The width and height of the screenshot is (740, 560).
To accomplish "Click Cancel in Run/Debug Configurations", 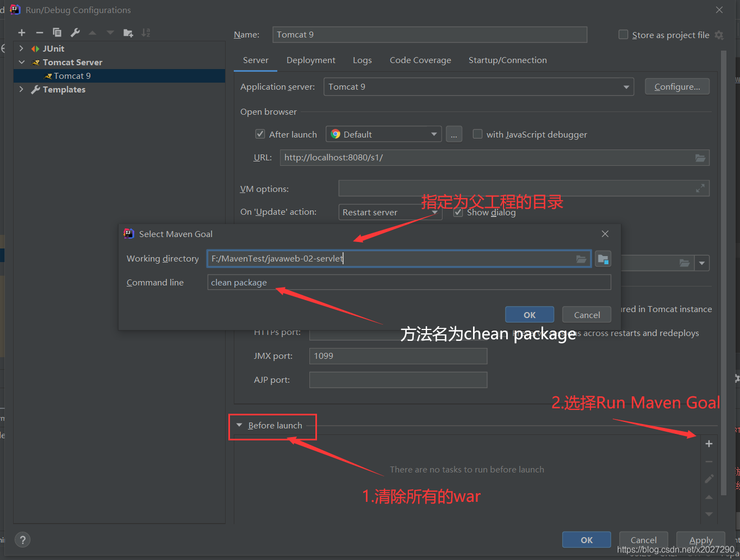I will 644,540.
